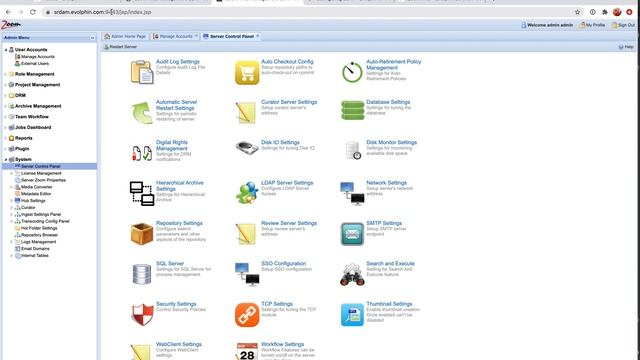Open the Curator Server Settings notepad icon
Screen dimensions: 640x360
246,113
